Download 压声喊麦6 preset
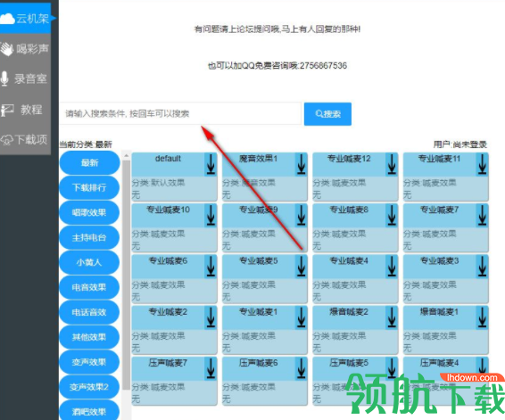The width and height of the screenshot is (505, 420). tap(302, 369)
